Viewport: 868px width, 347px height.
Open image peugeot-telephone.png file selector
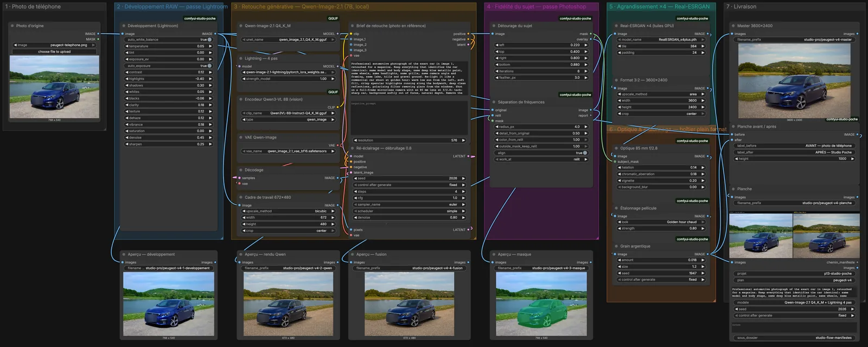[x=54, y=45]
